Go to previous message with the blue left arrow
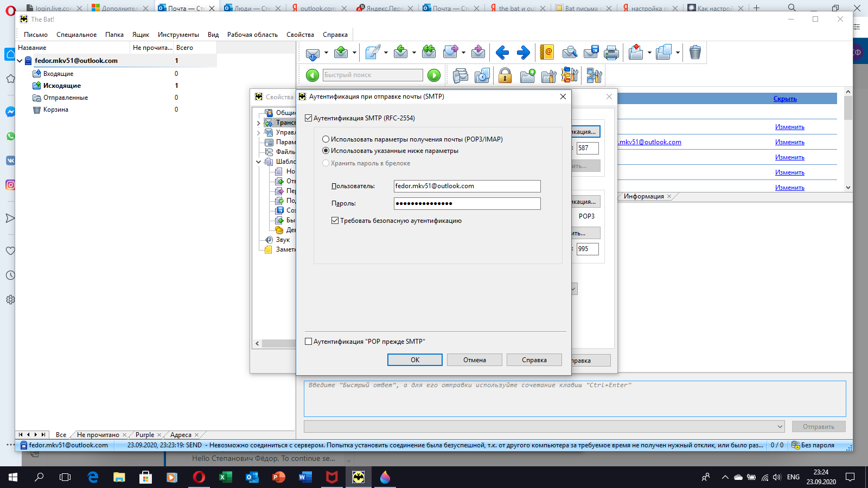Viewport: 868px width, 488px height. pyautogui.click(x=502, y=53)
